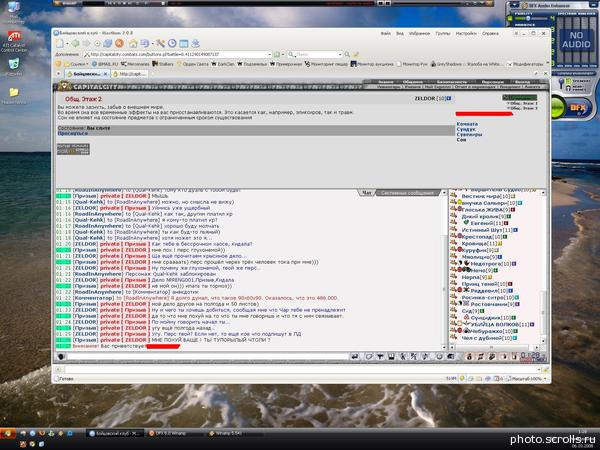600x450 pixels.
Task: Open the @MAIL.RU bookmark
Action: click(x=104, y=64)
